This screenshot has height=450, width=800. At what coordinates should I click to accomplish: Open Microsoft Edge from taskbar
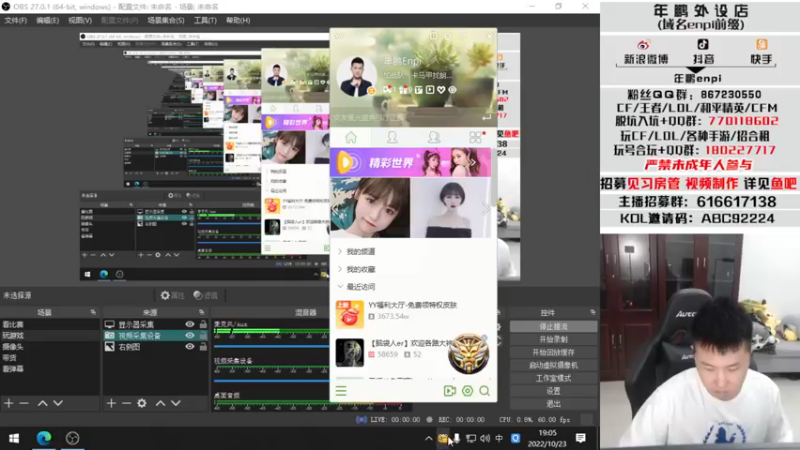43,438
